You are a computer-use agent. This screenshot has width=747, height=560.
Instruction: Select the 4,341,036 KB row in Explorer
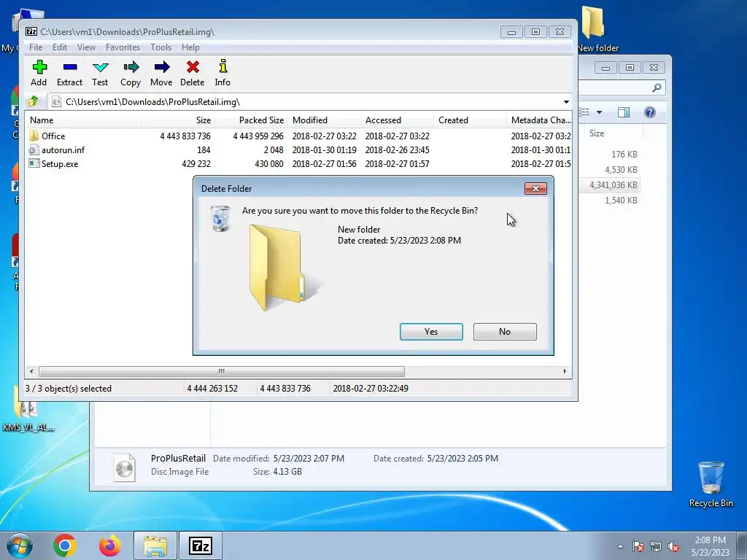coord(610,184)
